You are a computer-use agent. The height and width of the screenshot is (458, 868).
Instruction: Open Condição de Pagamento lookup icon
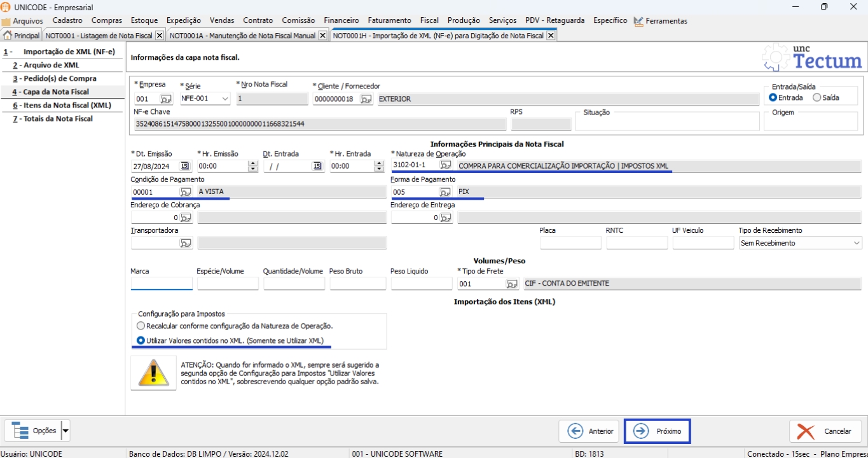coord(186,191)
